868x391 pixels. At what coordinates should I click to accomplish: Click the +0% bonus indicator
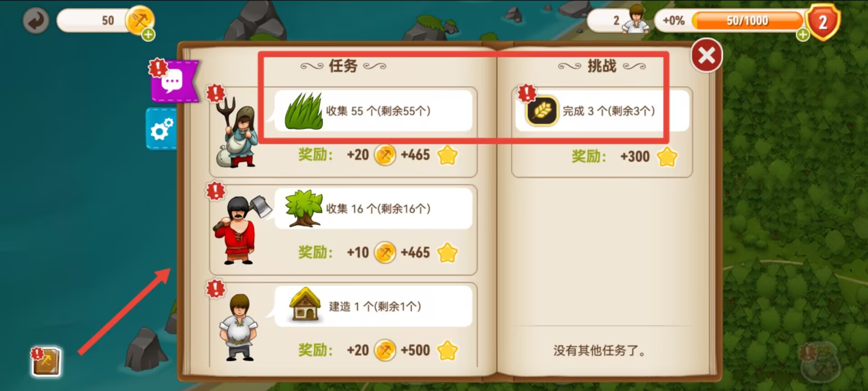coord(674,20)
